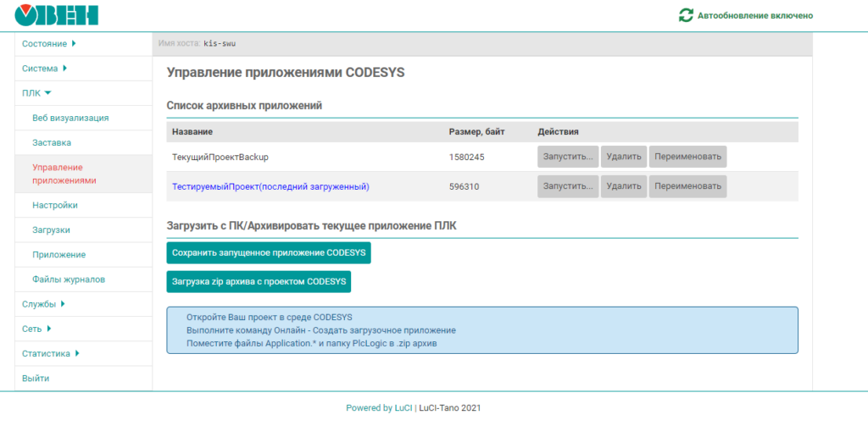Expand the Статистика sidebar section
The width and height of the screenshot is (868, 426).
click(51, 353)
